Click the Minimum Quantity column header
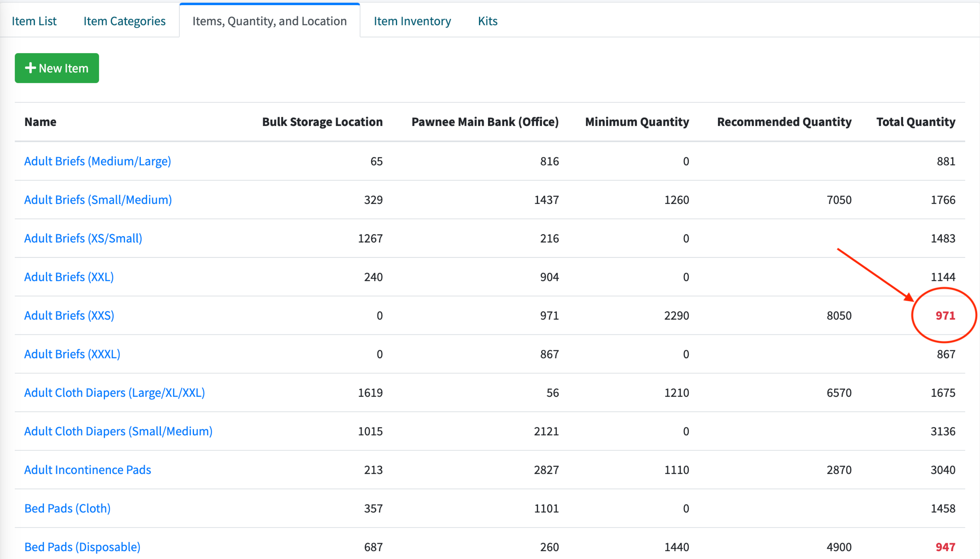 point(637,122)
